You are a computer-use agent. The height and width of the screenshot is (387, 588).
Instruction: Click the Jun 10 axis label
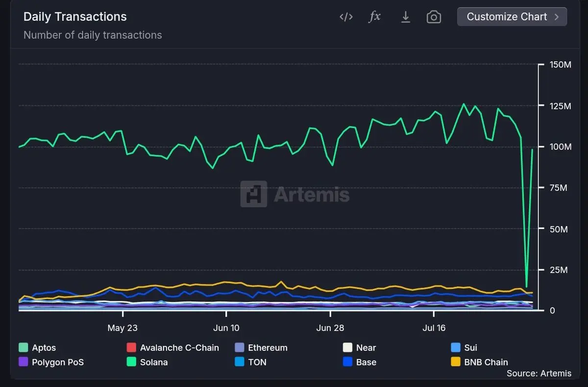pos(226,328)
